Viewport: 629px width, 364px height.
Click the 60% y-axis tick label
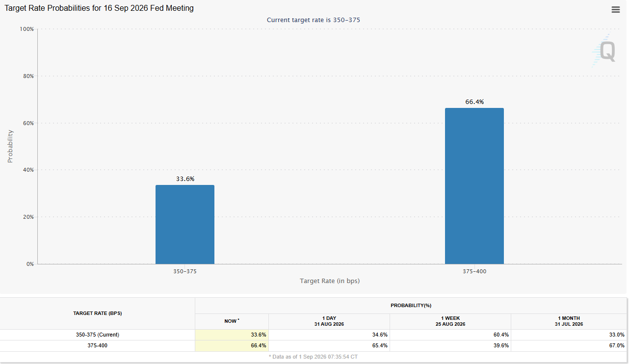pyautogui.click(x=28, y=123)
